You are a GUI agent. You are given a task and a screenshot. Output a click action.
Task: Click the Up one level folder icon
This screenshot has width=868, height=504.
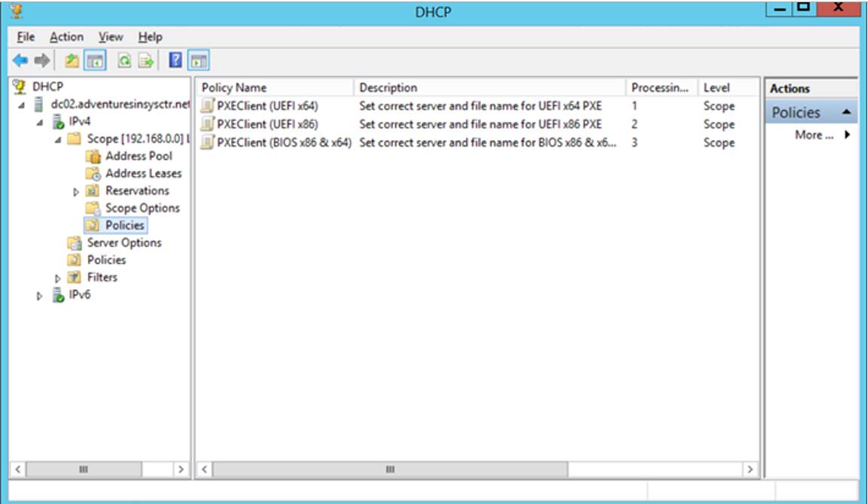point(72,60)
